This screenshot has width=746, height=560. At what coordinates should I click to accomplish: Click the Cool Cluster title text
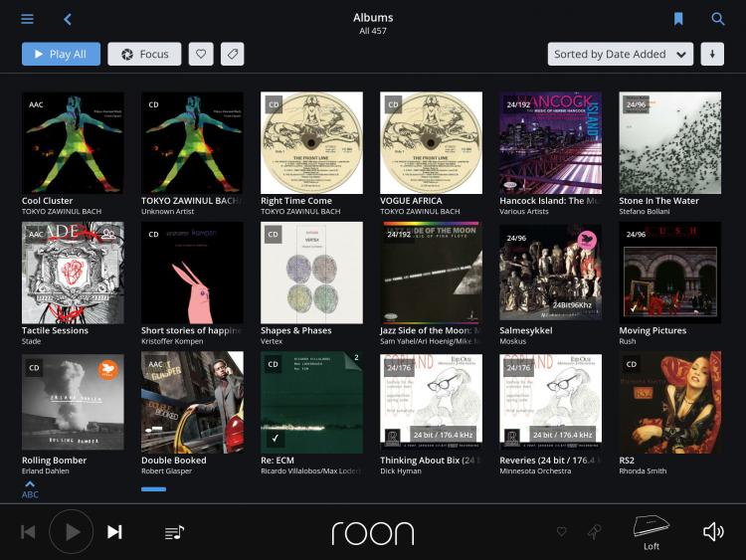[x=47, y=201]
